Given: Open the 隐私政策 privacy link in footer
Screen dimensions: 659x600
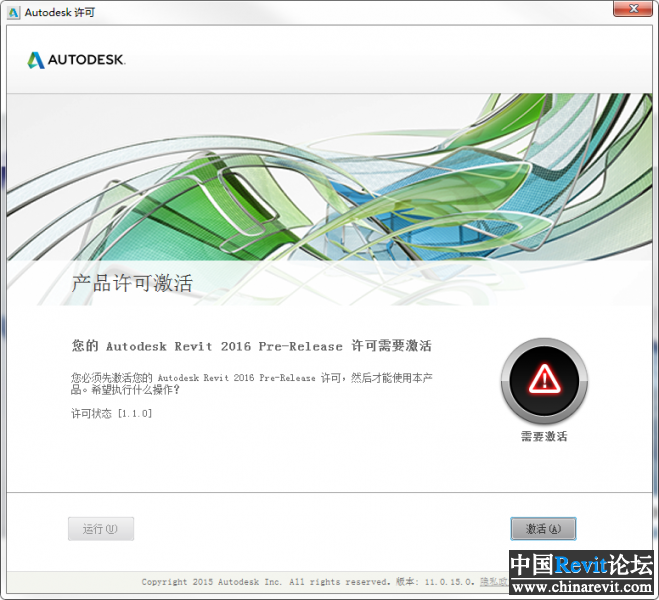Looking at the screenshot, I should click(x=494, y=582).
